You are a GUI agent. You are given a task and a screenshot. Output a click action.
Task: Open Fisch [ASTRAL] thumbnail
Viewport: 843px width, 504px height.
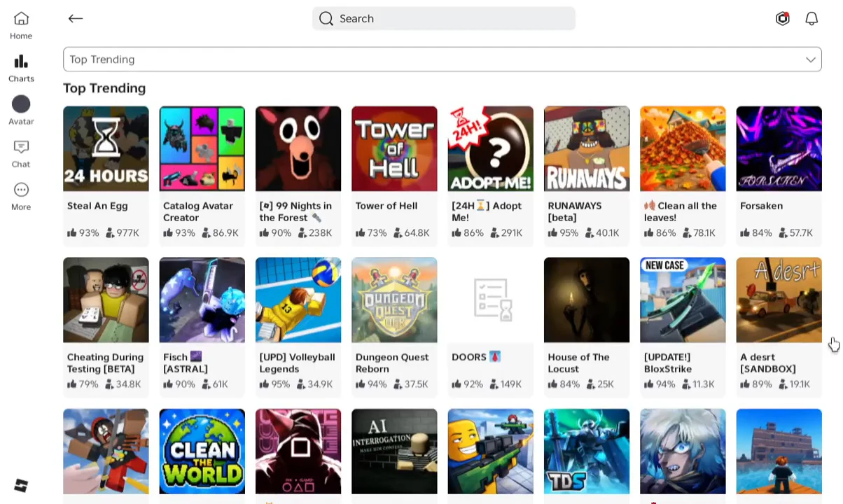202,300
